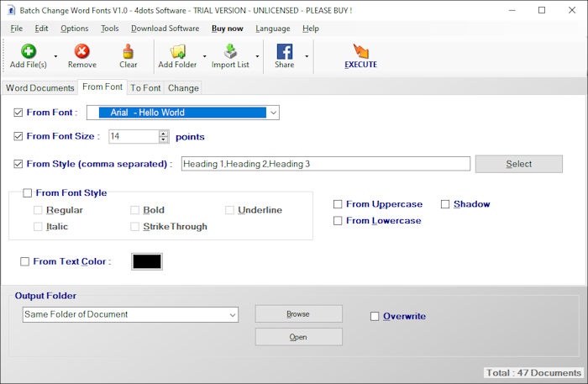Viewport: 588px width, 384px height.
Task: Open the Tools menu
Action: (109, 29)
